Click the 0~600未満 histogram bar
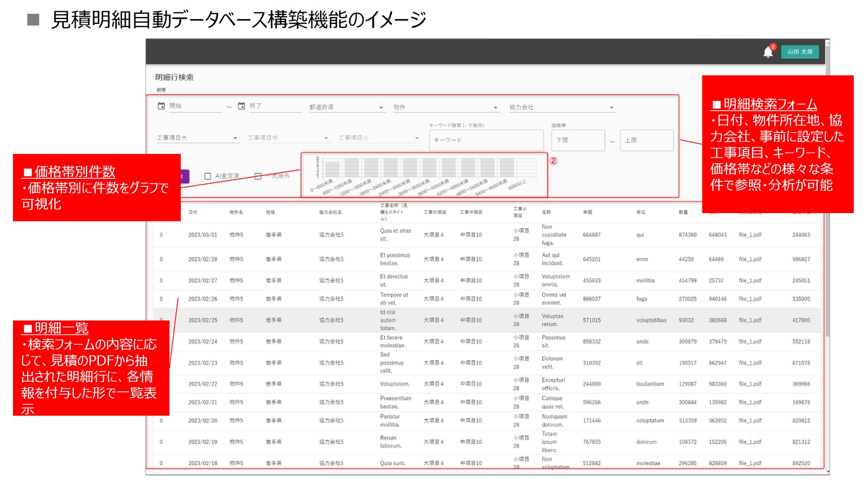This screenshot has width=868, height=487. [x=332, y=169]
